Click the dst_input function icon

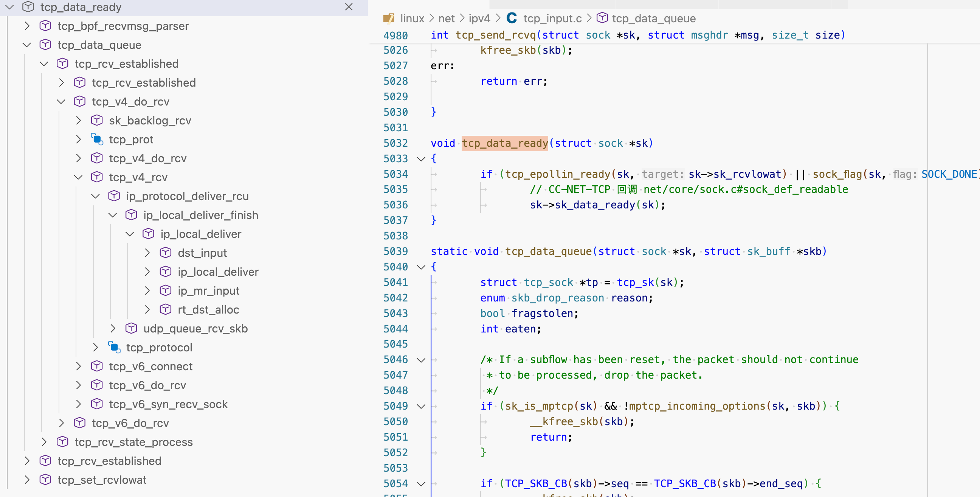coord(166,253)
